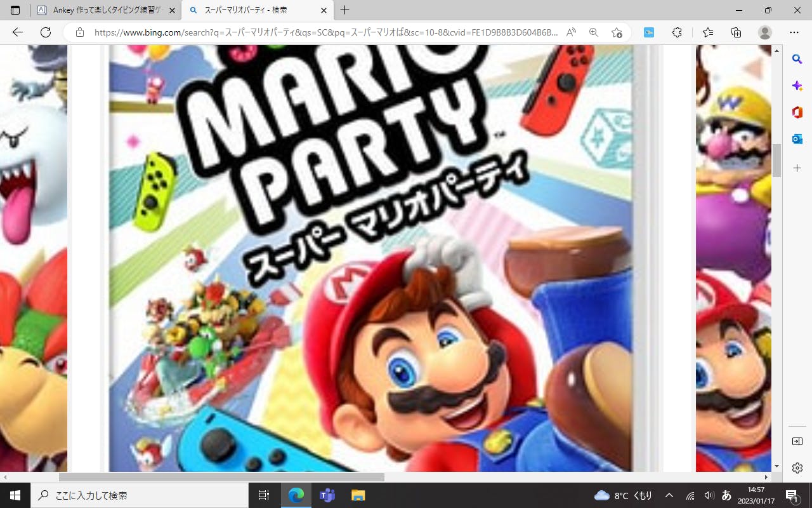Screen dimensions: 812x508
Task: Click the Read aloud icon in address bar
Action: [x=571, y=32]
